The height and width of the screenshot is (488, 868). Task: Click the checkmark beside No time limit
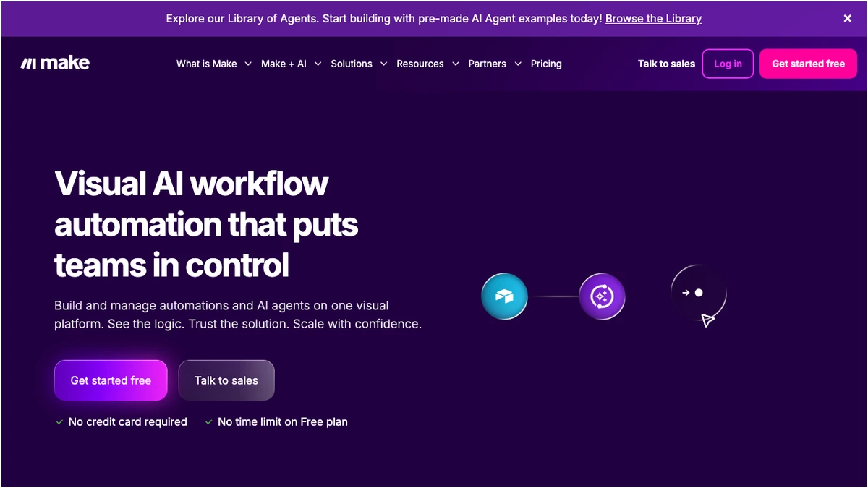209,422
